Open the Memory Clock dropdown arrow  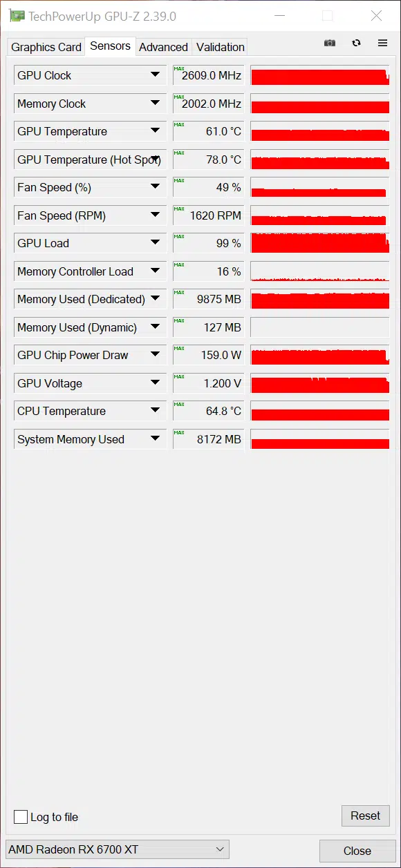pos(155,104)
